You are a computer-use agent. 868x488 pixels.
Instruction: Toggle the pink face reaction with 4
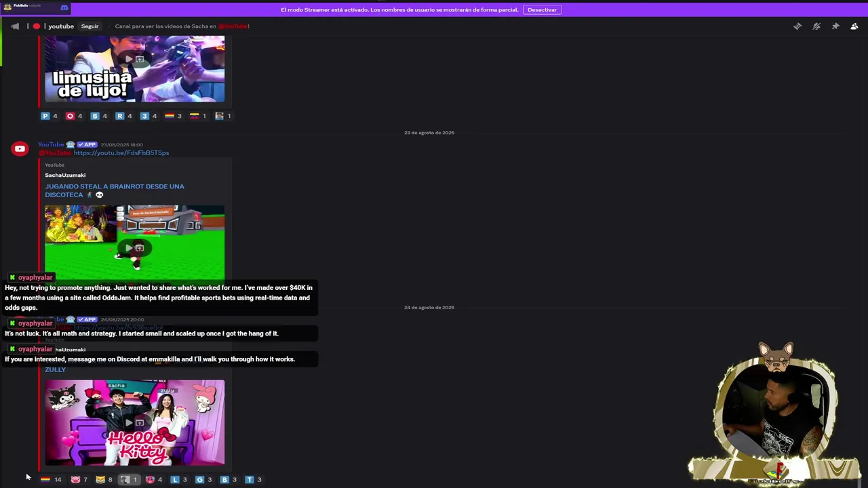[154, 479]
